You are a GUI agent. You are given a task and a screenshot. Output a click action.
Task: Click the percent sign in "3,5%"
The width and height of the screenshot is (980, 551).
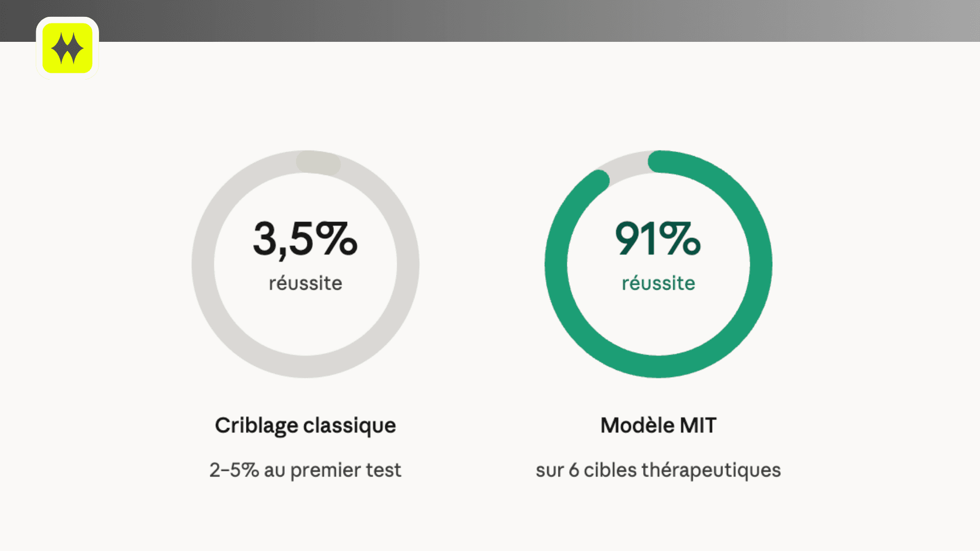tap(336, 238)
